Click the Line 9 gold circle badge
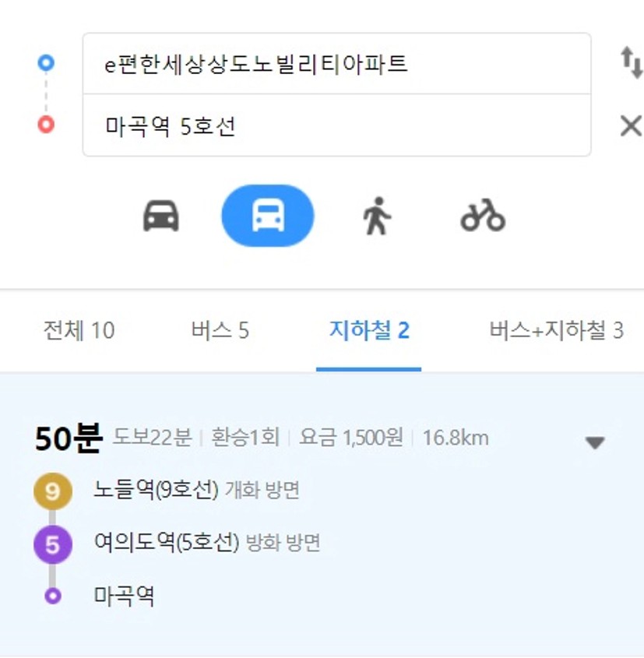Viewport: 644px width, 658px height. [x=53, y=491]
